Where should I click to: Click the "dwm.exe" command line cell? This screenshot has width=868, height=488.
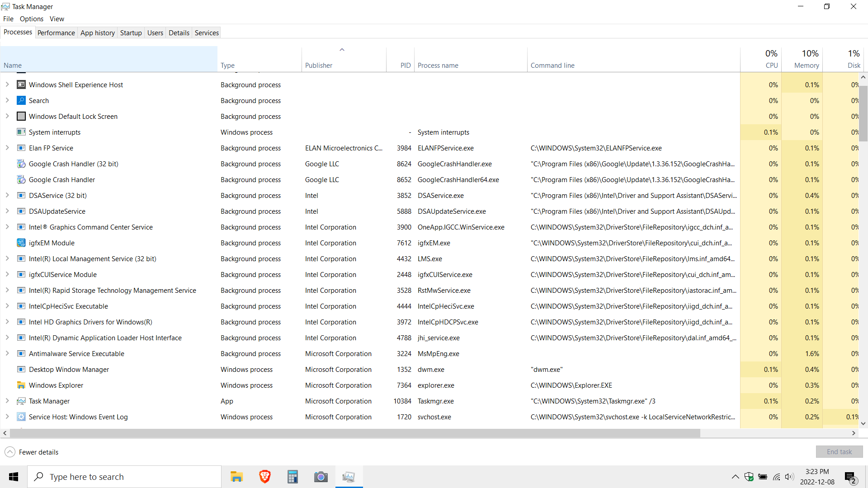pos(546,369)
